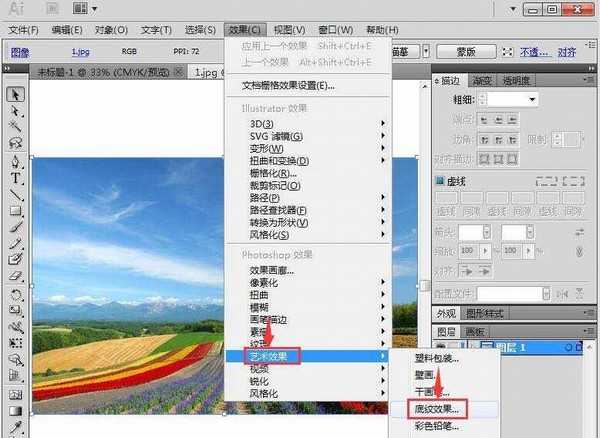Image resolution: width=600 pixels, height=438 pixels.
Task: Choose 底纹效果 from the submenu
Action: pos(443,409)
